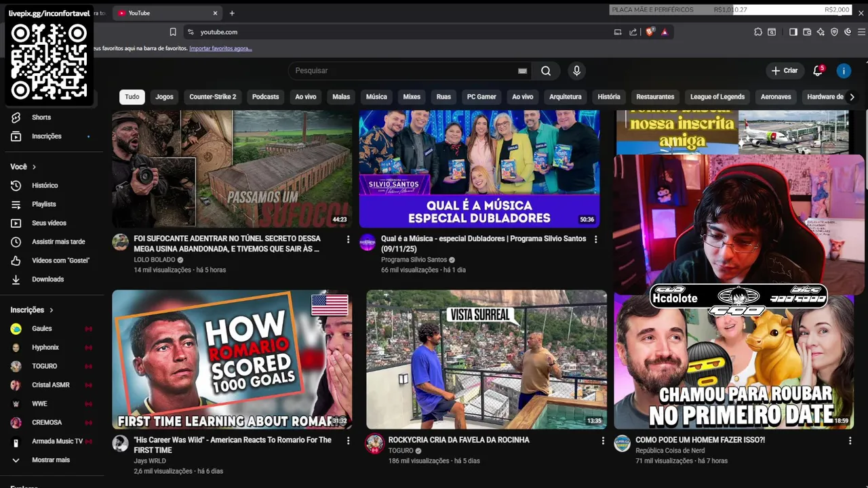Select the Aeronaves chip

pyautogui.click(x=776, y=97)
